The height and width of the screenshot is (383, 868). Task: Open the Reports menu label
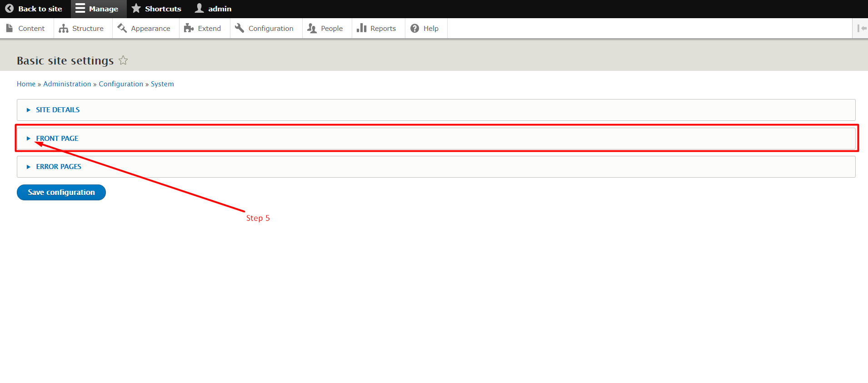pyautogui.click(x=383, y=28)
